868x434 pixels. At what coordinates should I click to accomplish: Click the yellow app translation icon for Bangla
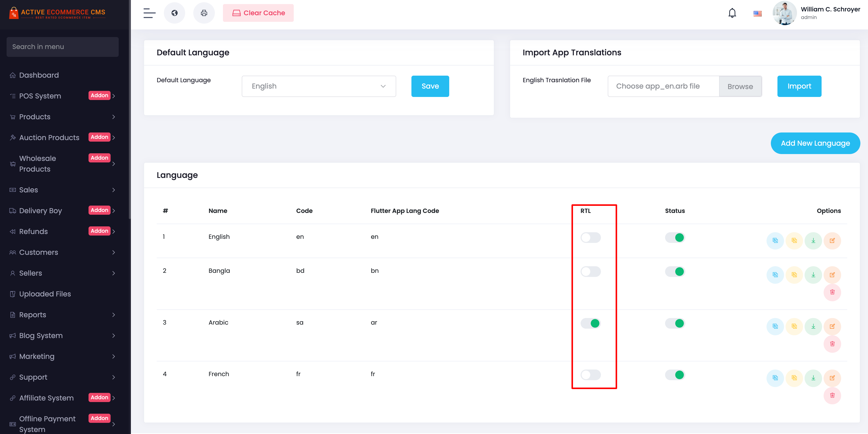794,275
